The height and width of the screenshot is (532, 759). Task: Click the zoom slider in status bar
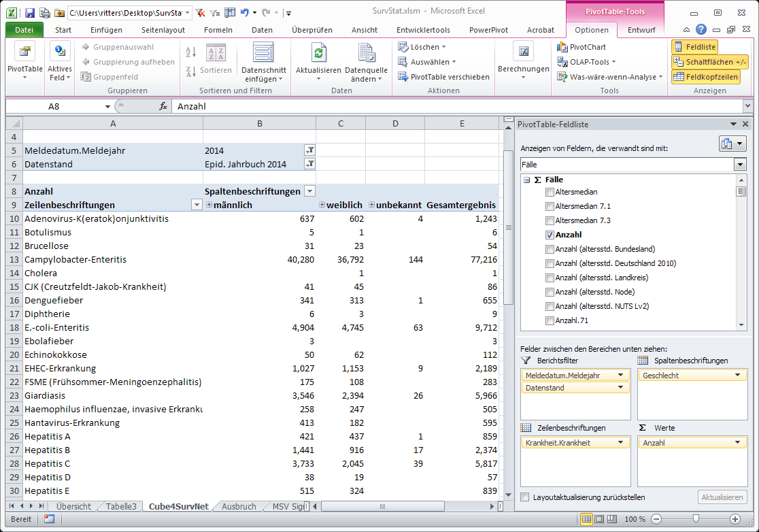coord(695,519)
